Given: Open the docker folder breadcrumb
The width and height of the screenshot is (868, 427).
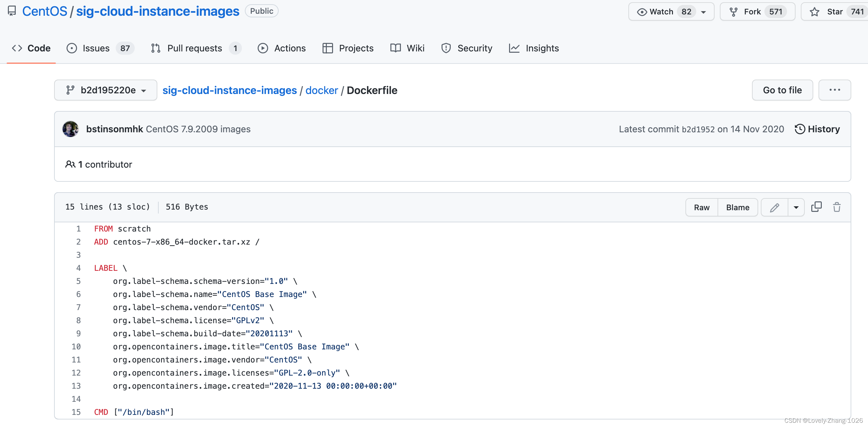Looking at the screenshot, I should click(x=322, y=90).
